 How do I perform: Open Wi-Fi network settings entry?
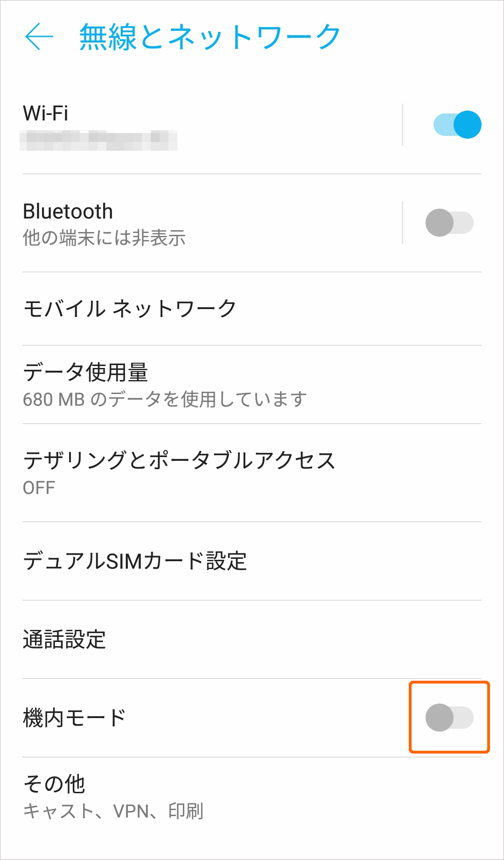tap(212, 125)
